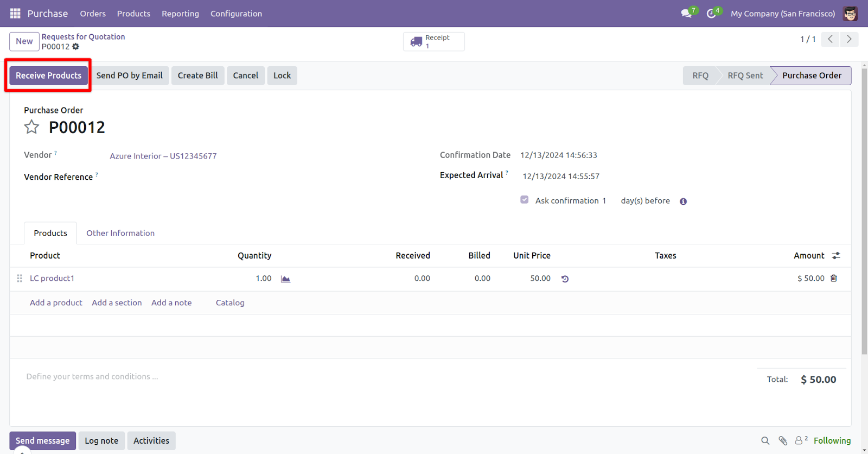Toggle the Ask confirmation checkbox
868x454 pixels.
pos(525,200)
